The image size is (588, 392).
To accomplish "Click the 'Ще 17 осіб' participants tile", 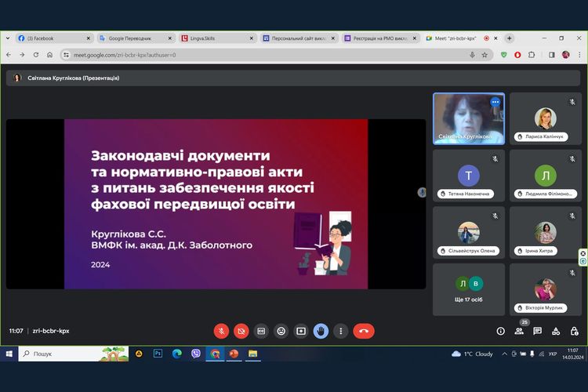I will [469, 289].
